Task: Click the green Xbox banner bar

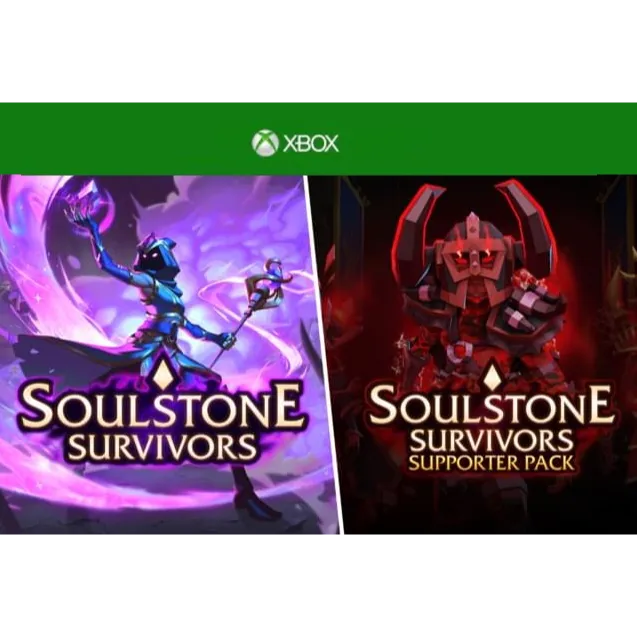Action: [318, 139]
